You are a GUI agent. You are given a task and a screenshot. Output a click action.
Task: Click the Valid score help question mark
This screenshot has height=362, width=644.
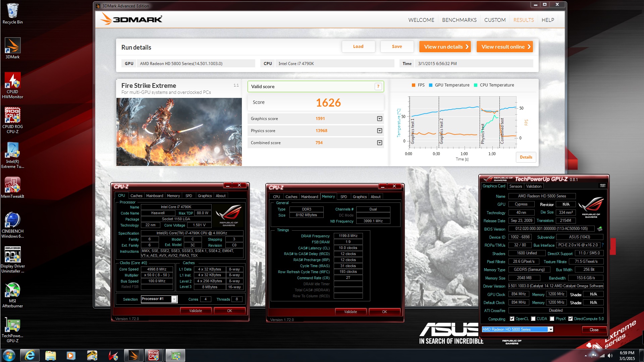378,86
